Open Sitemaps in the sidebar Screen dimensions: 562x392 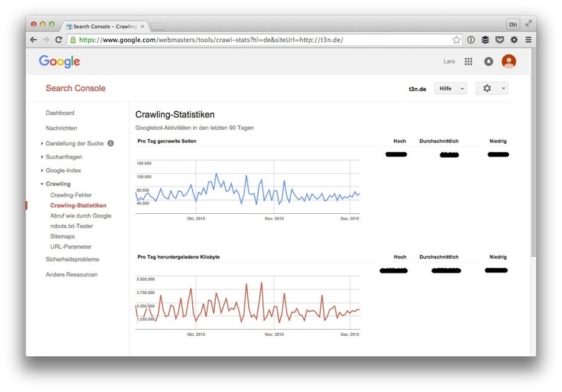(x=62, y=237)
